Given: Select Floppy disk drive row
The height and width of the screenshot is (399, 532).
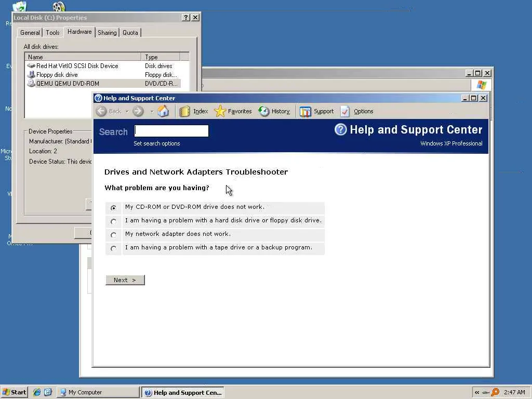Looking at the screenshot, I should point(103,75).
